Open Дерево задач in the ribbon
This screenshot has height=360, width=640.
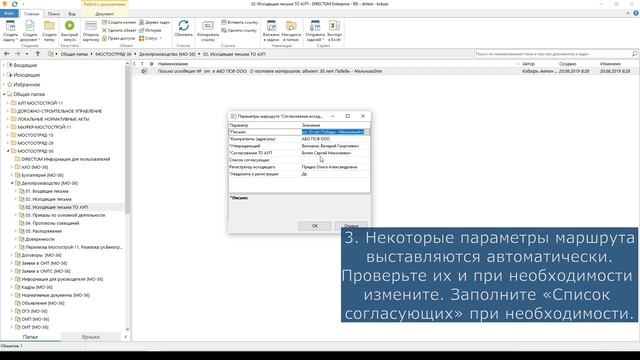(154, 22)
